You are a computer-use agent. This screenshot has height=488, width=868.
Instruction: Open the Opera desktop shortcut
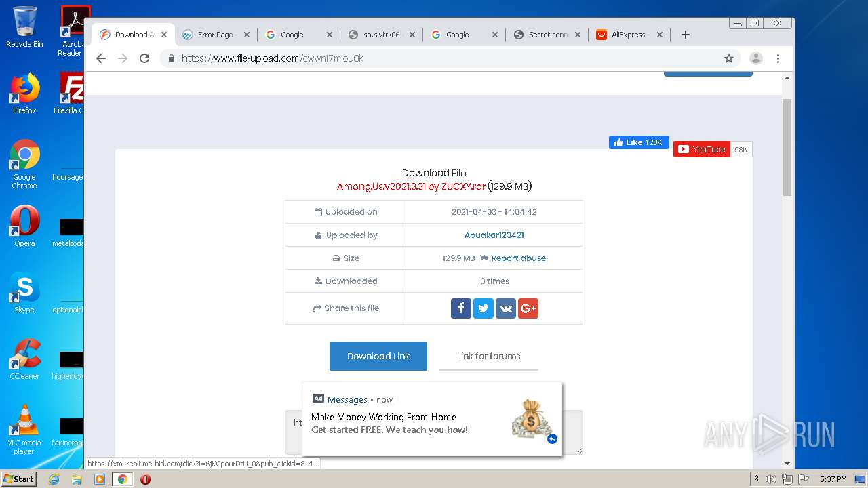click(24, 226)
